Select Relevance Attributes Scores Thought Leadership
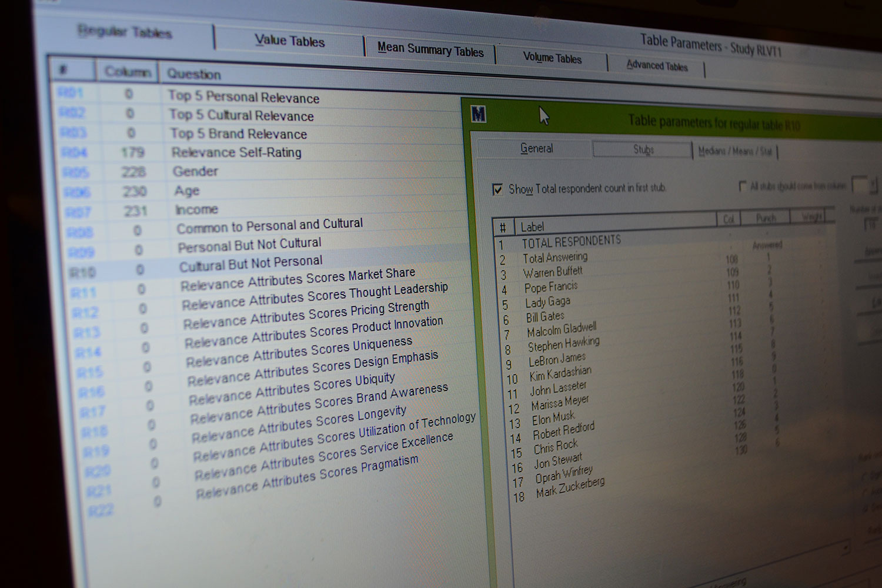882x588 pixels. point(315,296)
